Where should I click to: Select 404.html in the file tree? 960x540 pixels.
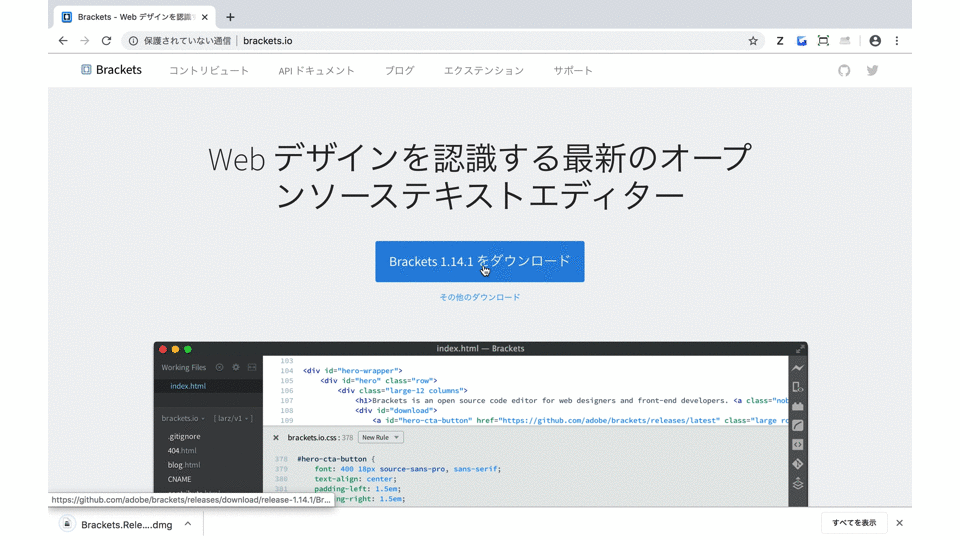click(182, 451)
